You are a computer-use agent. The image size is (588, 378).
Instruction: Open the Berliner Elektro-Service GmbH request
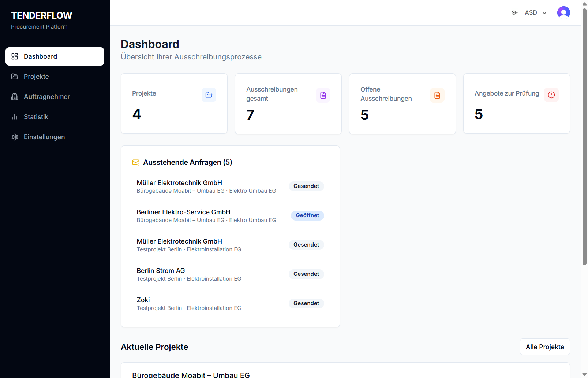pos(183,212)
